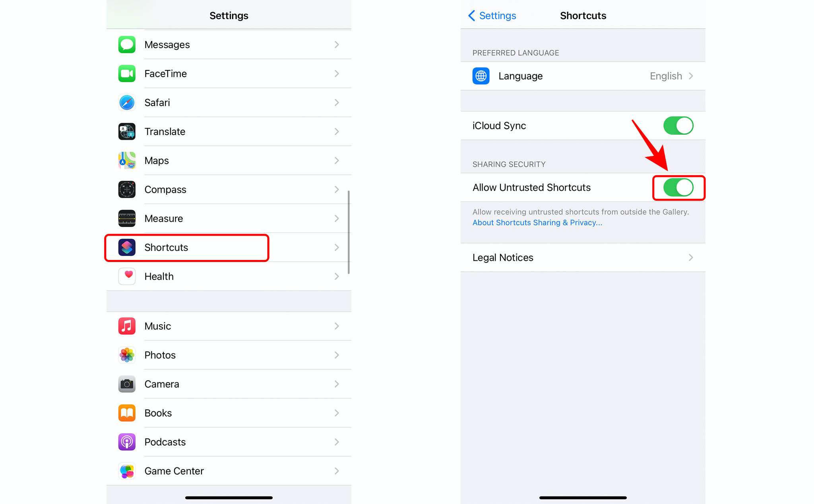Open the Messages app icon
This screenshot has height=504, width=814.
tap(127, 45)
